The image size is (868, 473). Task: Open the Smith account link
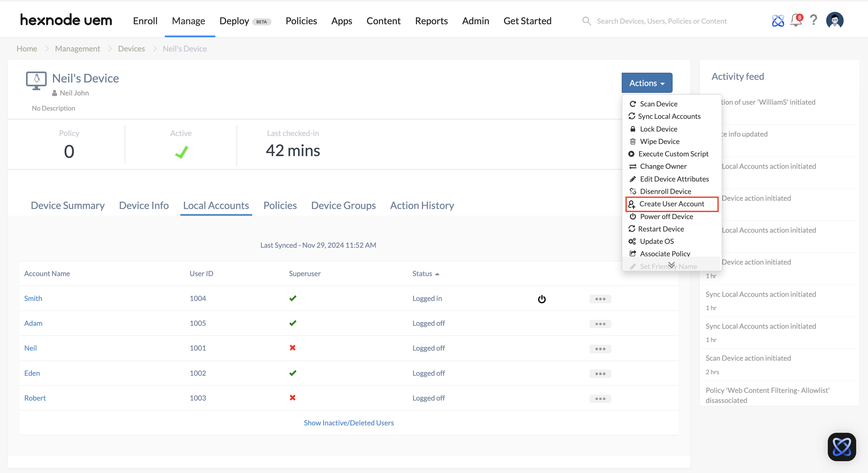(x=33, y=299)
